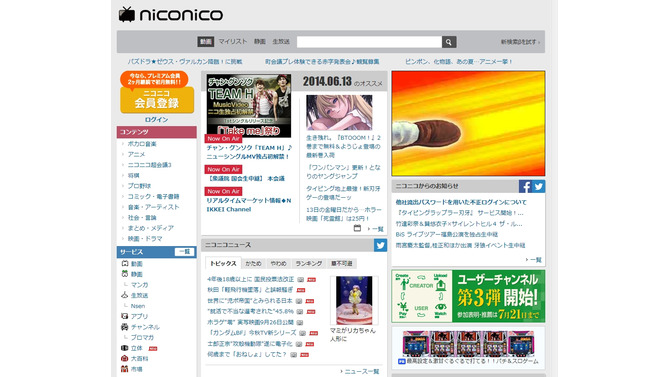Switch to やわめ news tab
This screenshot has height=377, width=670.
pyautogui.click(x=279, y=264)
